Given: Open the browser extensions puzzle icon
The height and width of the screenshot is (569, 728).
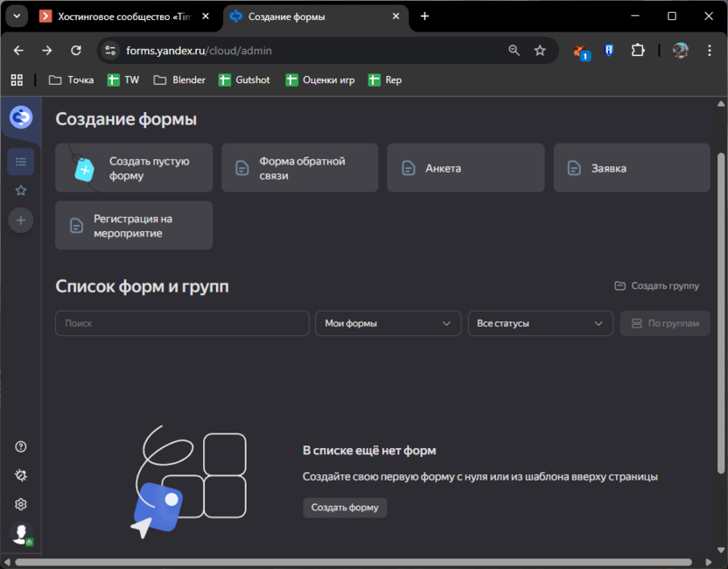Looking at the screenshot, I should [x=637, y=51].
